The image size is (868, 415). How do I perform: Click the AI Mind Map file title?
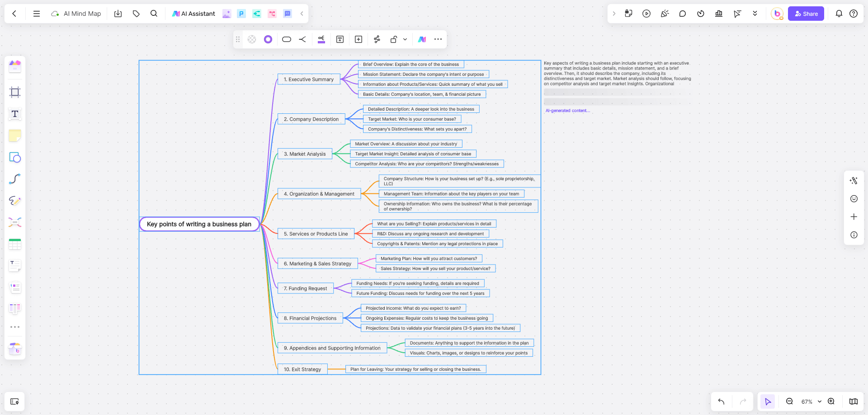point(82,14)
